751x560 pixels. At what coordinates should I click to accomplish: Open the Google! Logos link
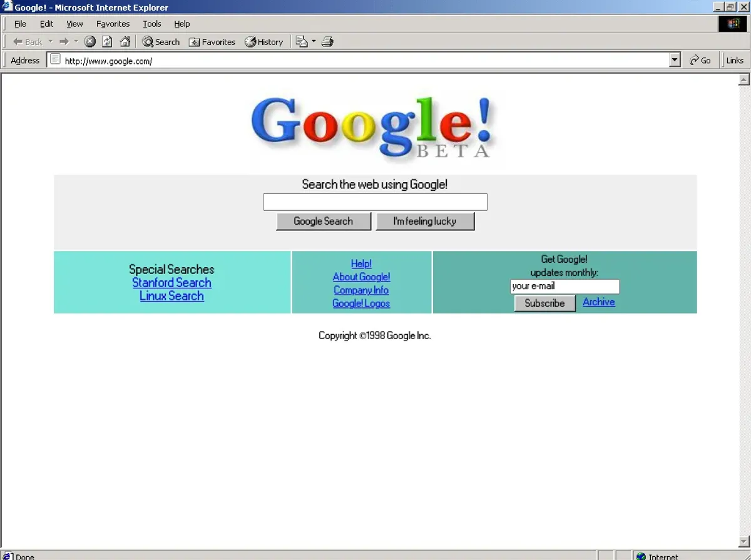click(361, 303)
